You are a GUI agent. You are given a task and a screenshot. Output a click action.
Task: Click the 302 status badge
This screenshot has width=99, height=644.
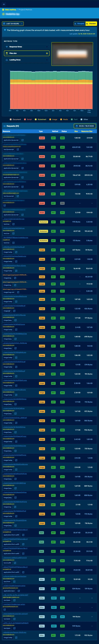[x=62, y=203]
